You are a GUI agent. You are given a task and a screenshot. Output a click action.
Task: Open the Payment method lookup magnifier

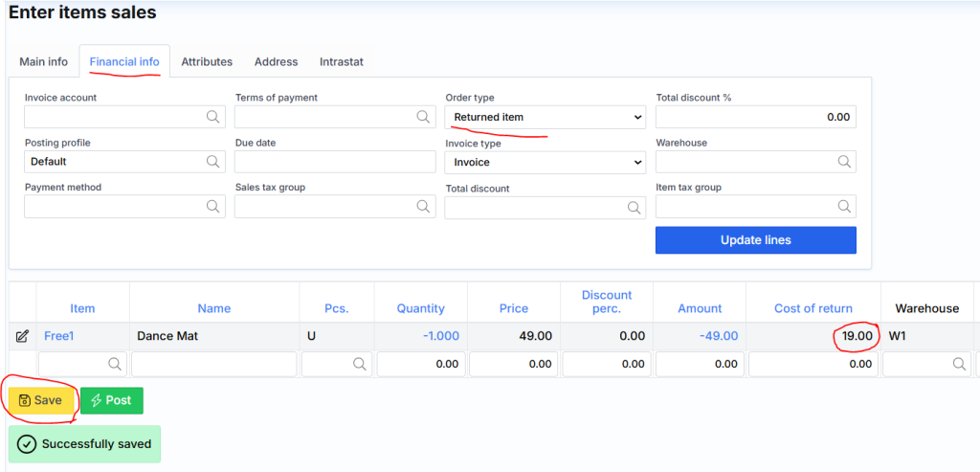coord(212,207)
